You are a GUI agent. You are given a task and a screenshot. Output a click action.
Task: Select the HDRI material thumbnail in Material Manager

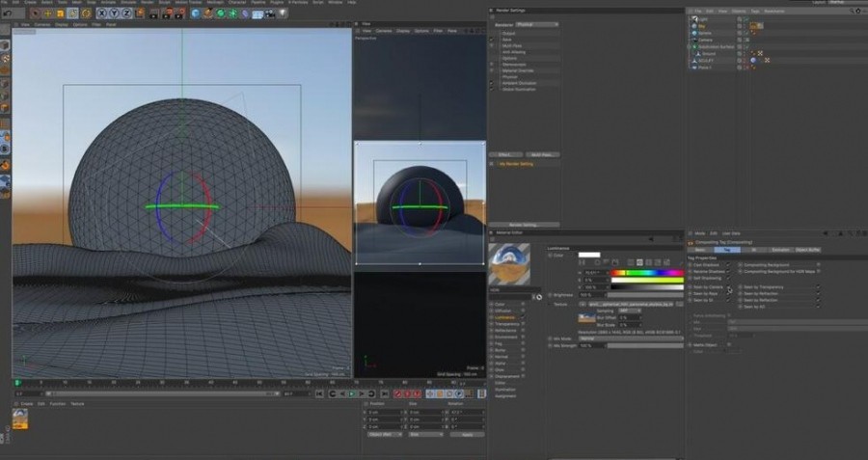coord(20,419)
